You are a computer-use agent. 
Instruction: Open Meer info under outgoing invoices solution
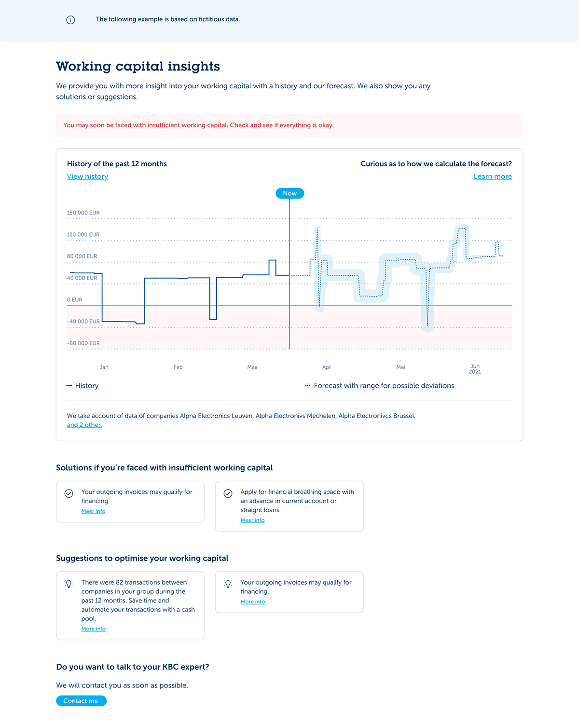pyautogui.click(x=93, y=511)
